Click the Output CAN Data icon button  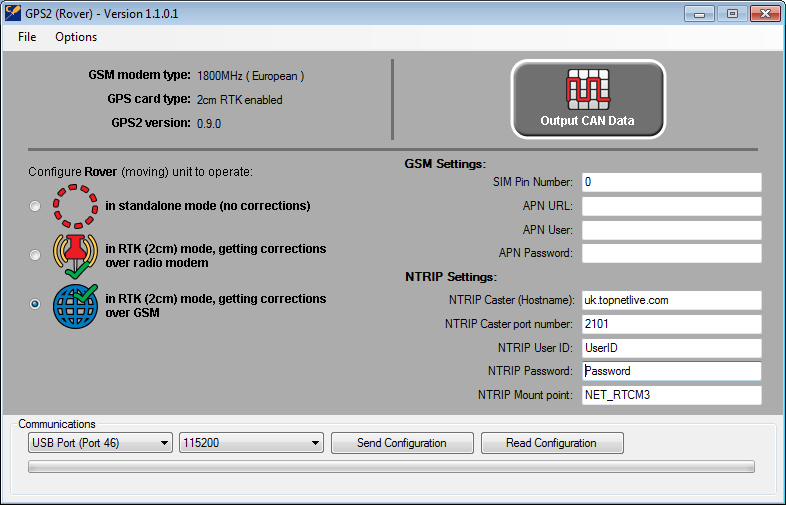588,99
